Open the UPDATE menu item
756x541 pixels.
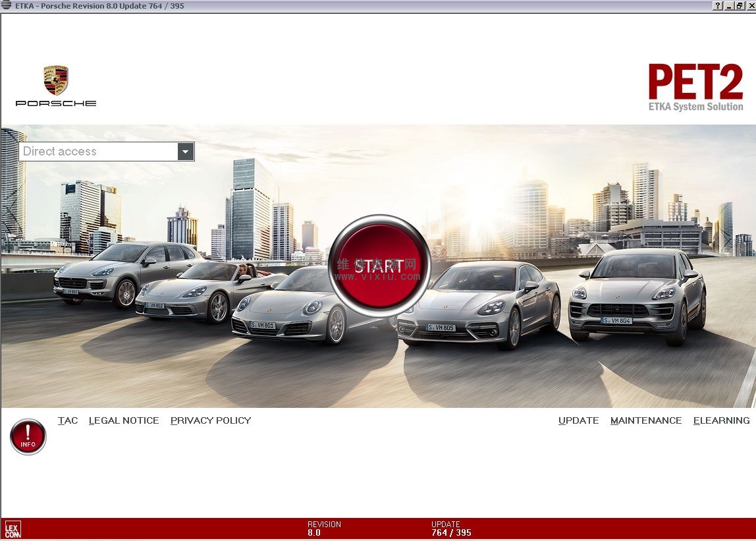click(579, 420)
